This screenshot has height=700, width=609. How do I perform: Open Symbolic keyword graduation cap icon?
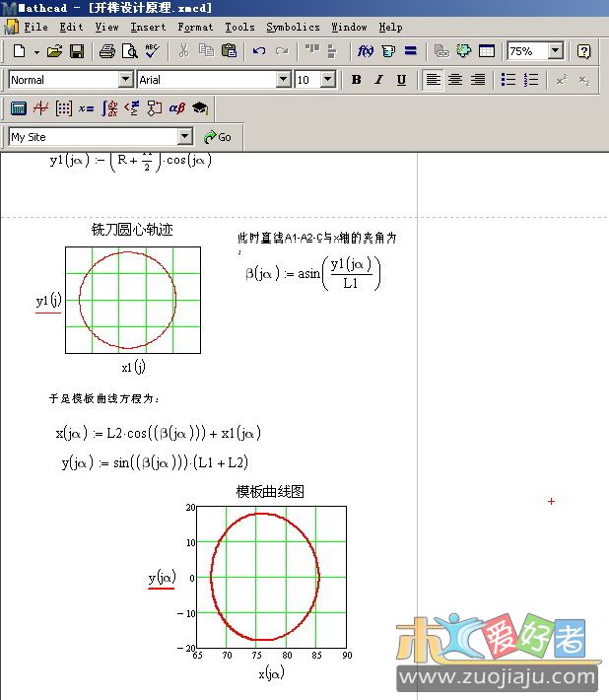[200, 108]
